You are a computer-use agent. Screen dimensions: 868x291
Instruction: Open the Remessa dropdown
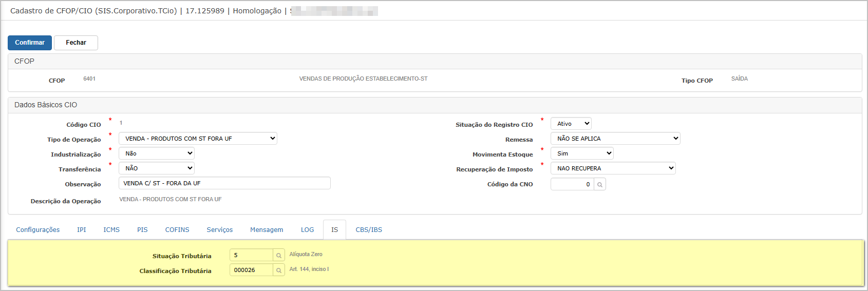click(x=615, y=139)
